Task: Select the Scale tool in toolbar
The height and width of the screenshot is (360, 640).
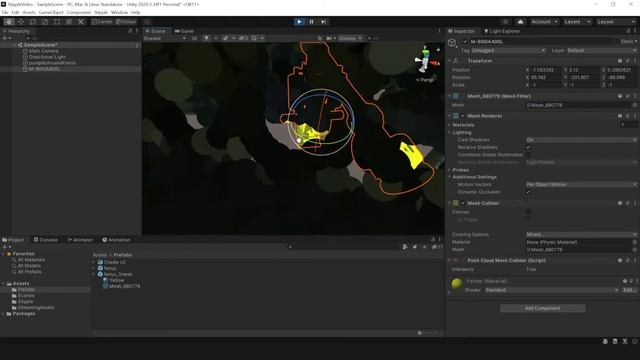Action: point(45,22)
